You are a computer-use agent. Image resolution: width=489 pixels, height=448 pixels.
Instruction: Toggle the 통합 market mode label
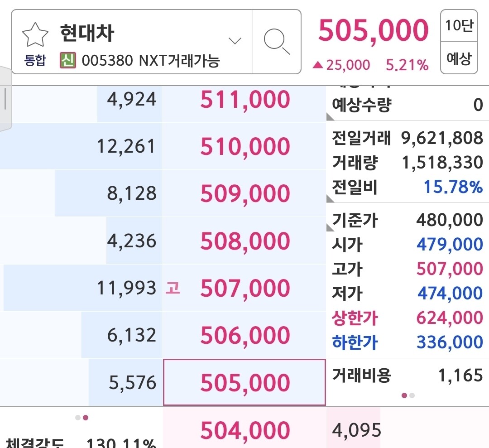point(35,61)
